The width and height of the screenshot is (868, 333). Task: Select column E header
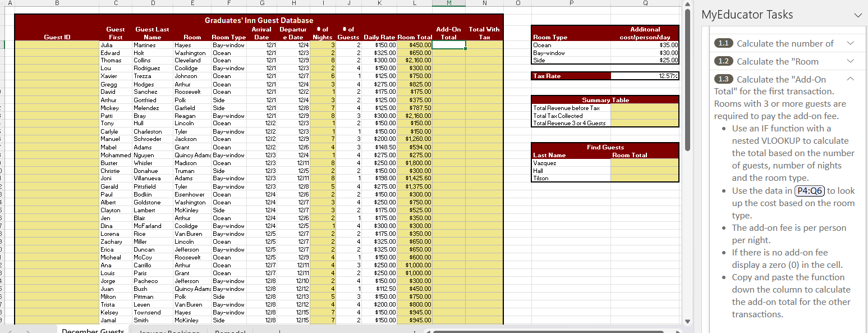click(x=192, y=3)
